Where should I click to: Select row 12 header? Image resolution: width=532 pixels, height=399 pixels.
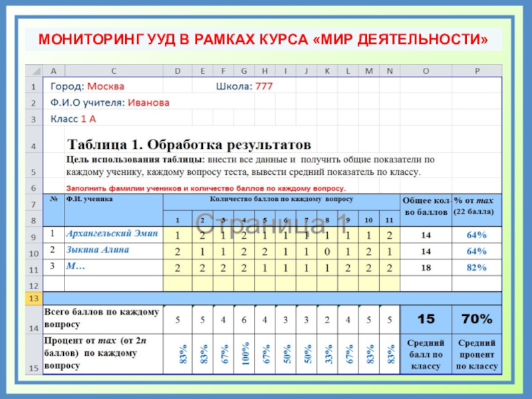coord(34,284)
